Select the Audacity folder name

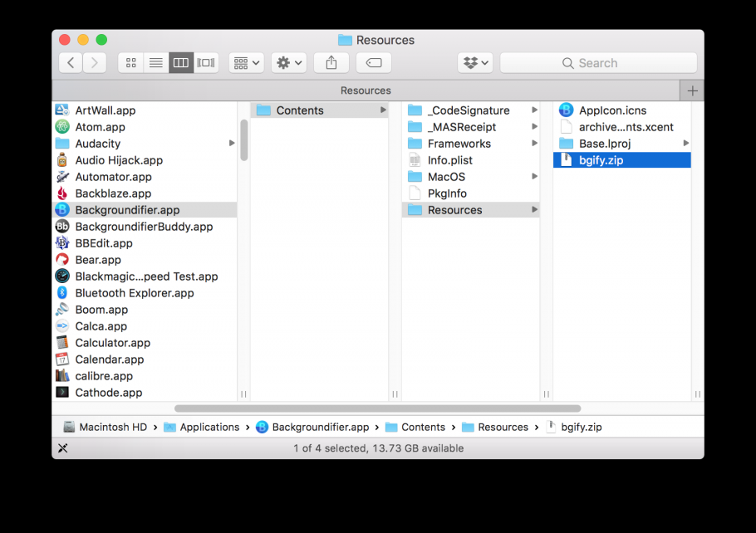[98, 144]
